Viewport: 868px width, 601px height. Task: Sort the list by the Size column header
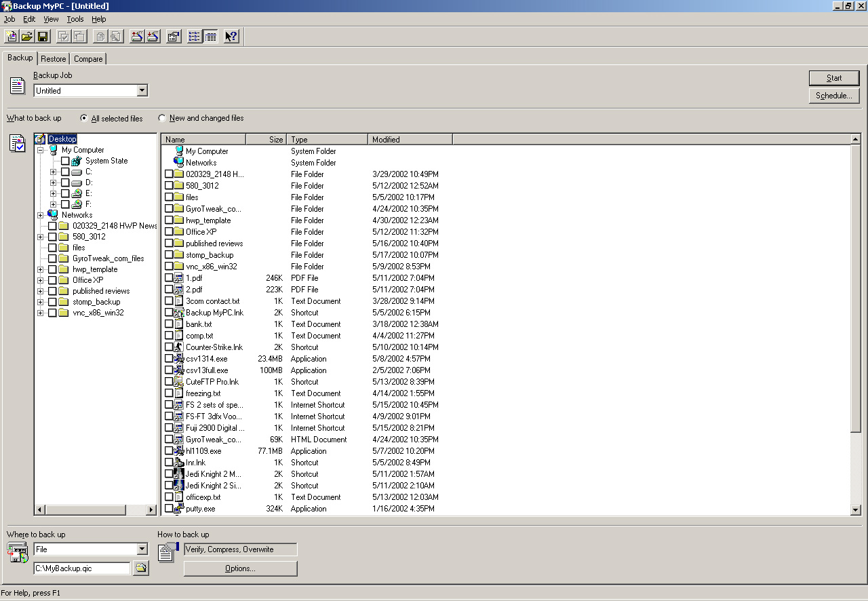(x=266, y=139)
